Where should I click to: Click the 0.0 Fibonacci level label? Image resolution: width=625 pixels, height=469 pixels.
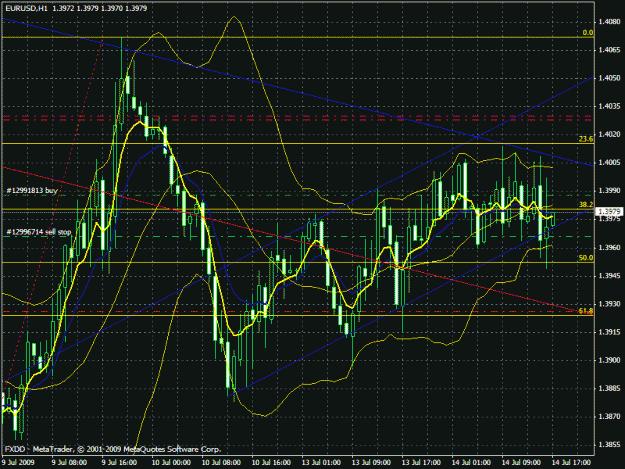588,33
